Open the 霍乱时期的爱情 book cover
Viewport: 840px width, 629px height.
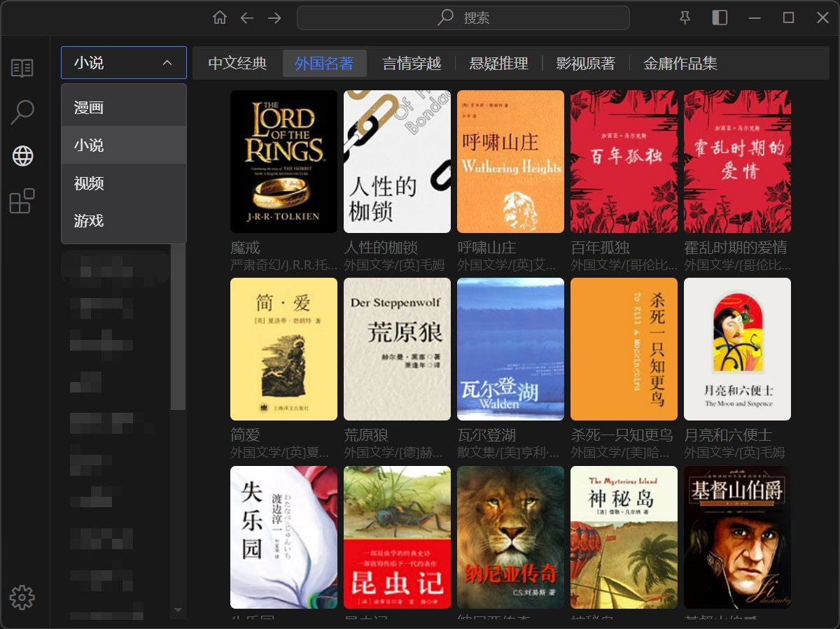pyautogui.click(x=737, y=162)
